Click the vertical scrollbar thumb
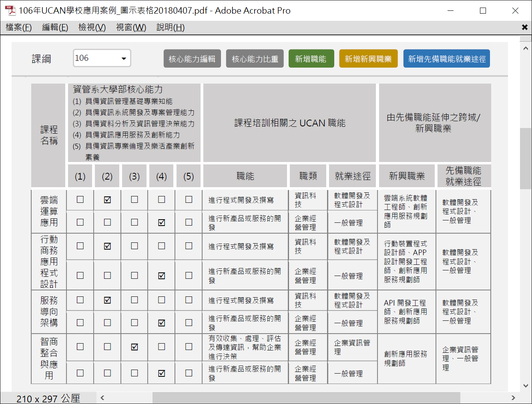Screen dimensions: 532x404 526,158
